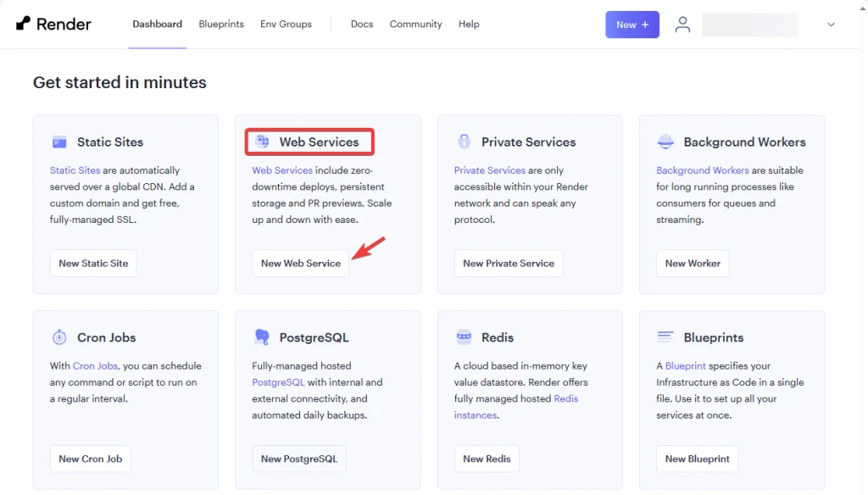Open the Docs menu link
Screen dimensions: 868x495
(362, 25)
